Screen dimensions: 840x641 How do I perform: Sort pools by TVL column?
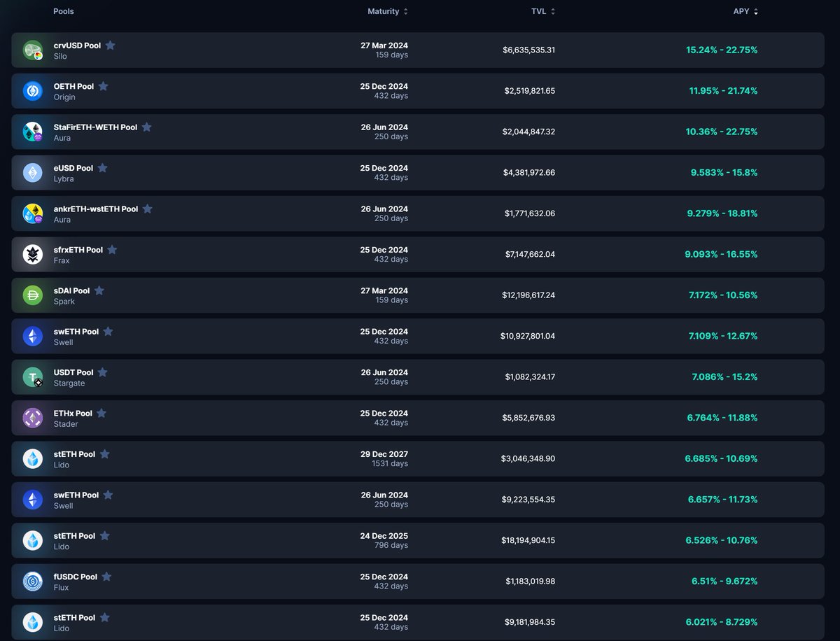point(543,11)
